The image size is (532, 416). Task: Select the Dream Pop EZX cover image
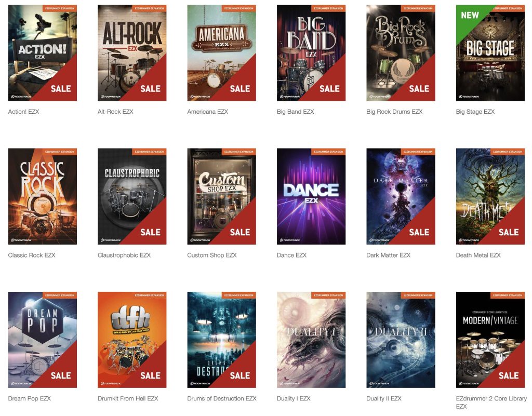pos(42,340)
